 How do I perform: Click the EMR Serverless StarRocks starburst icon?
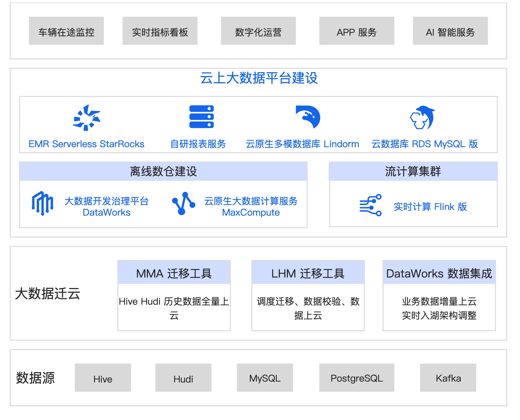point(87,117)
